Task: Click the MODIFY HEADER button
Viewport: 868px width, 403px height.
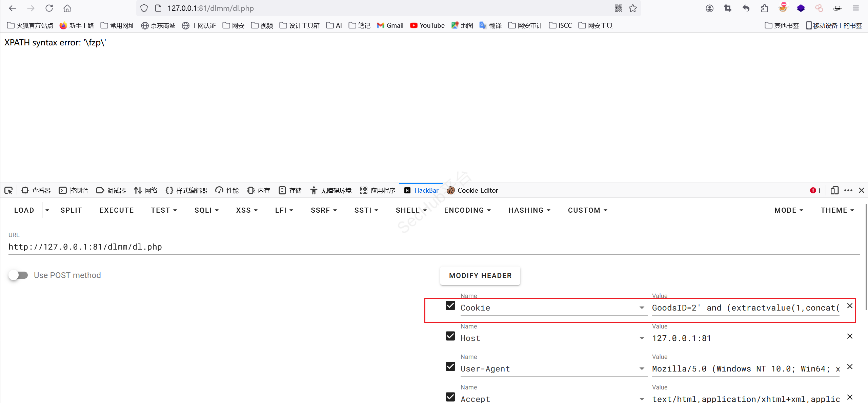Action: pos(480,276)
